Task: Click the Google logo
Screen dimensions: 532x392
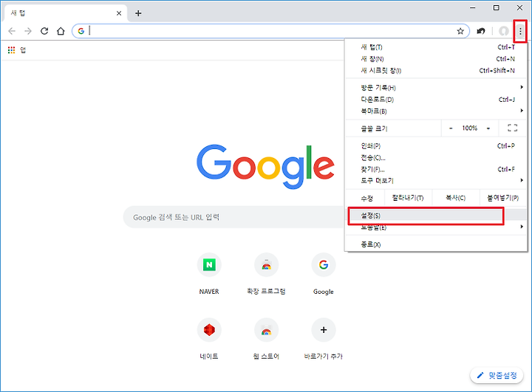Action: click(266, 167)
